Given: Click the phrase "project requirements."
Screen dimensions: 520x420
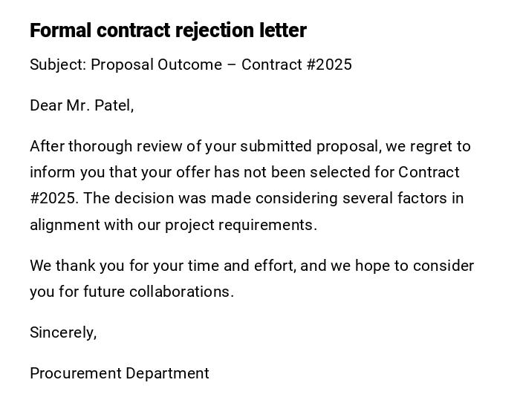Looking at the screenshot, I should 241,225.
